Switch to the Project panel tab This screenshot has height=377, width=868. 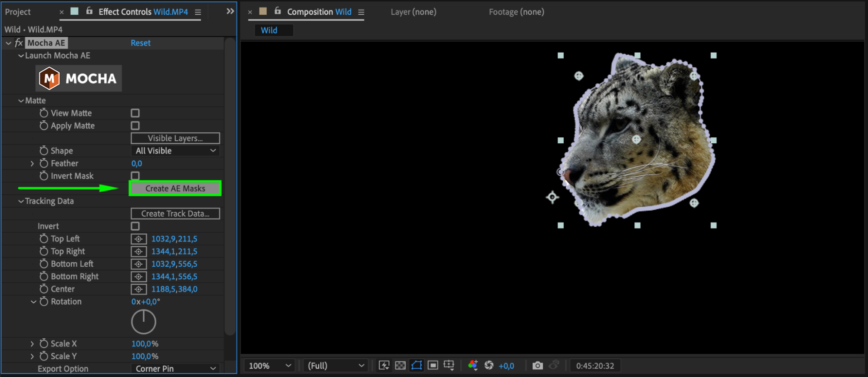[18, 12]
